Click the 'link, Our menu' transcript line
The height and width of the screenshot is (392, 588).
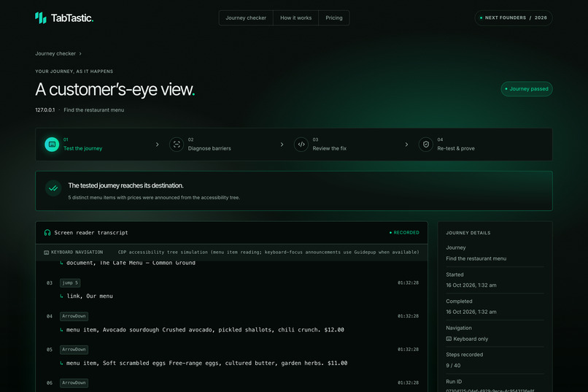click(x=90, y=296)
